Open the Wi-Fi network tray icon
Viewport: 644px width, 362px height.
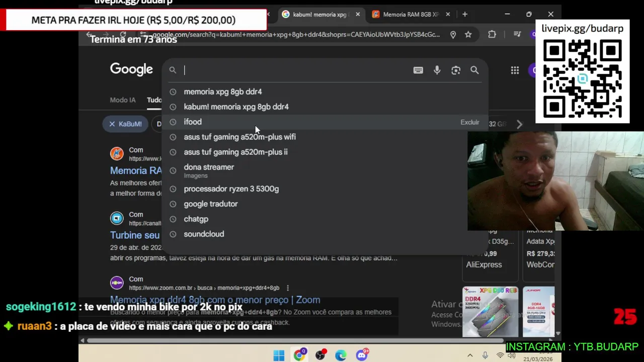pos(500,355)
